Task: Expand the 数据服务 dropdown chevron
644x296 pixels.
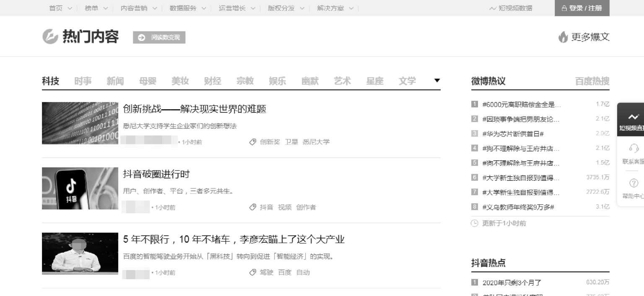Action: pos(203,8)
